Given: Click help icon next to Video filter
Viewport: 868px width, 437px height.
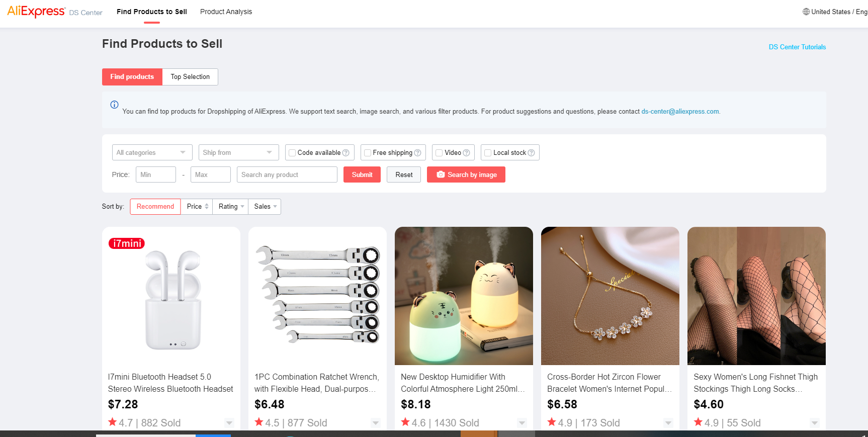Looking at the screenshot, I should click(x=466, y=153).
